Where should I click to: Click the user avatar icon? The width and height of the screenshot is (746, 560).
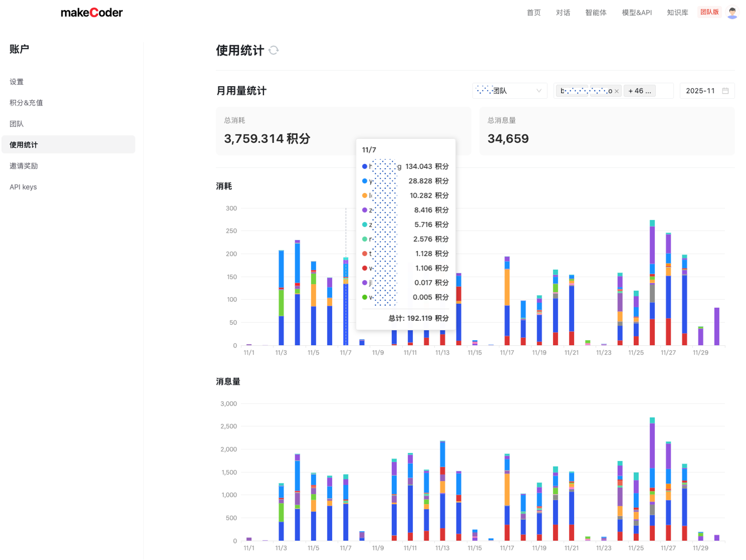732,13
